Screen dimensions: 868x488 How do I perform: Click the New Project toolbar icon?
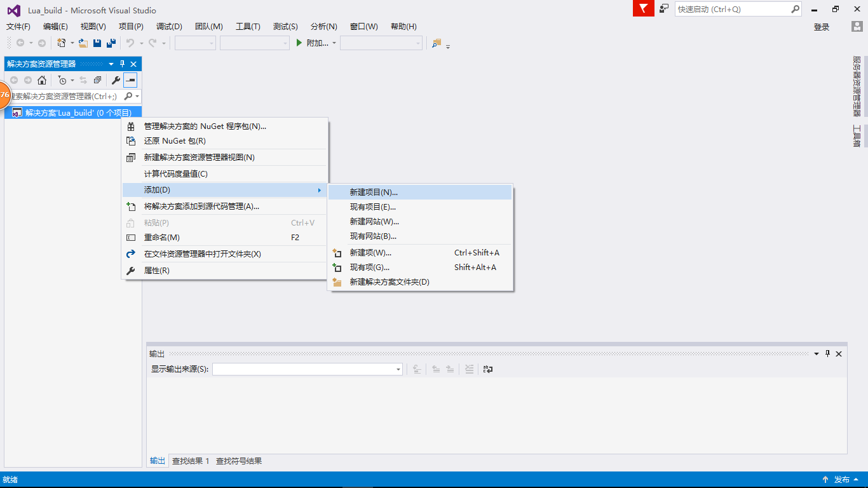click(62, 43)
